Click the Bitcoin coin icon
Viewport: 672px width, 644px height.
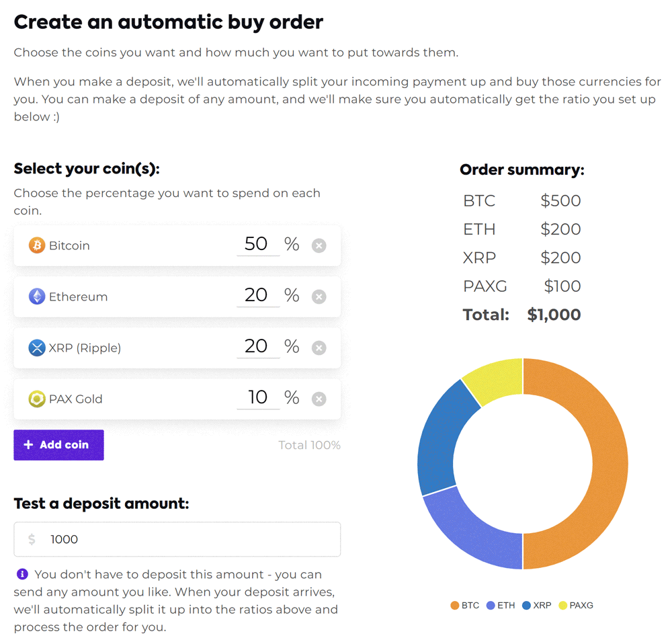pyautogui.click(x=37, y=245)
